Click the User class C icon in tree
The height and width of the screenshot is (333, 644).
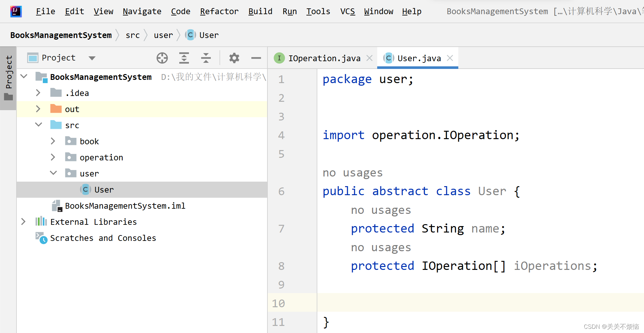pyautogui.click(x=85, y=190)
